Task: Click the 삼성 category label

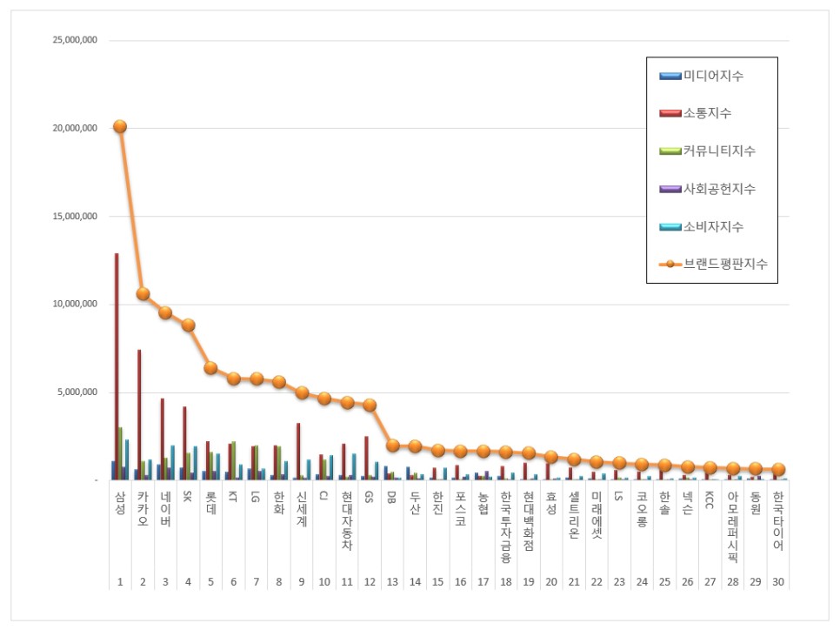Action: click(120, 503)
